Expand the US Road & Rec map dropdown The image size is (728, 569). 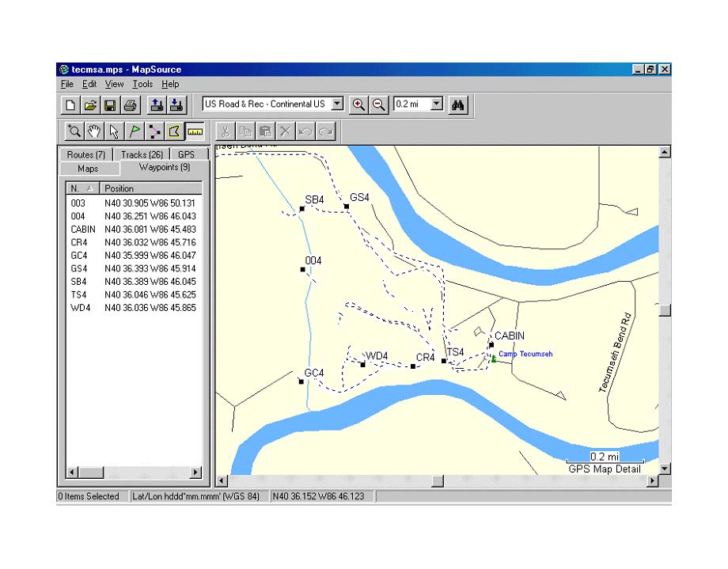tap(337, 104)
